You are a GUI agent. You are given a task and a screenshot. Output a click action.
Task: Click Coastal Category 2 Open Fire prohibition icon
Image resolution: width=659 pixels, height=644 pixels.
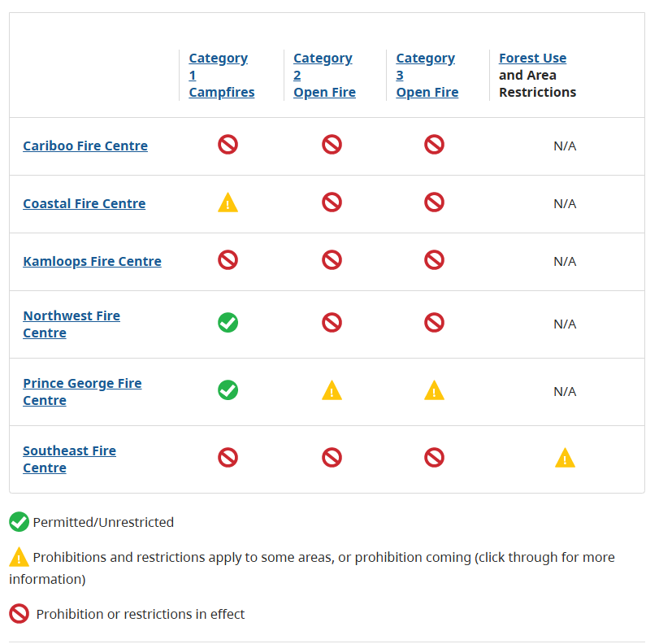pyautogui.click(x=332, y=202)
